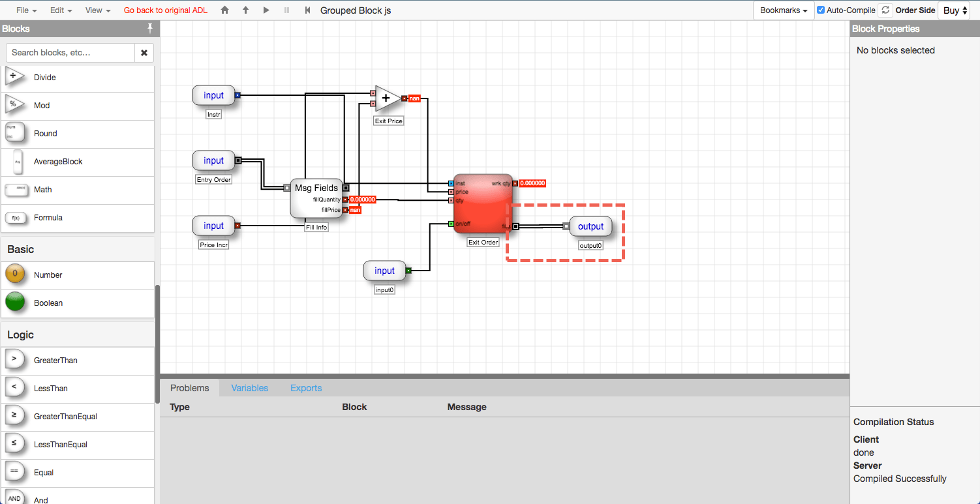The image size is (980, 504).
Task: Select the input0 input block
Action: pos(384,271)
